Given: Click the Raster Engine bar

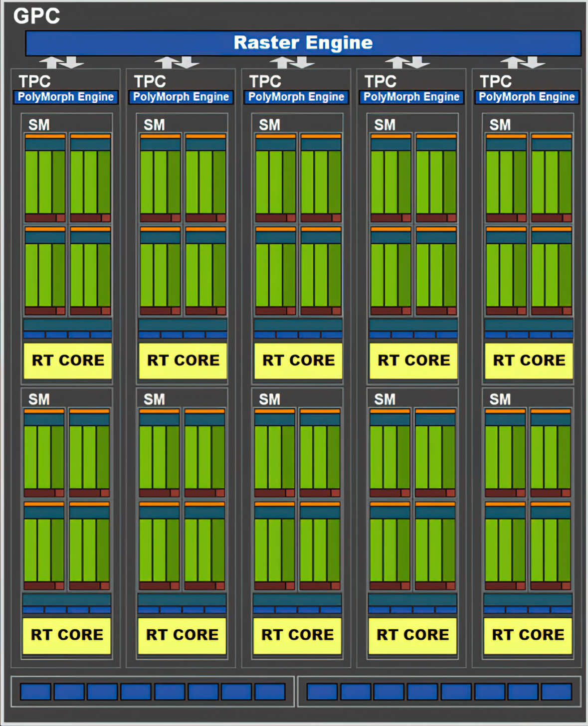Looking at the screenshot, I should 303,43.
